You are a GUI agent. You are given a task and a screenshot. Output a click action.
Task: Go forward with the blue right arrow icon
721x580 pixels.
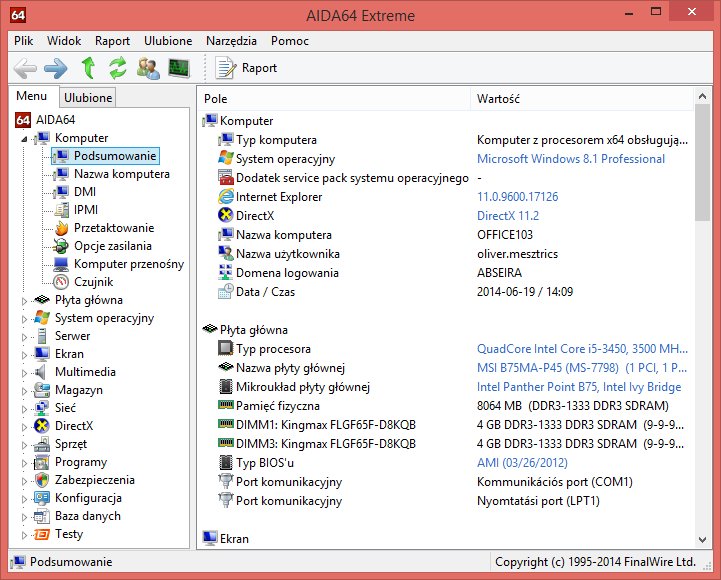coord(56,68)
